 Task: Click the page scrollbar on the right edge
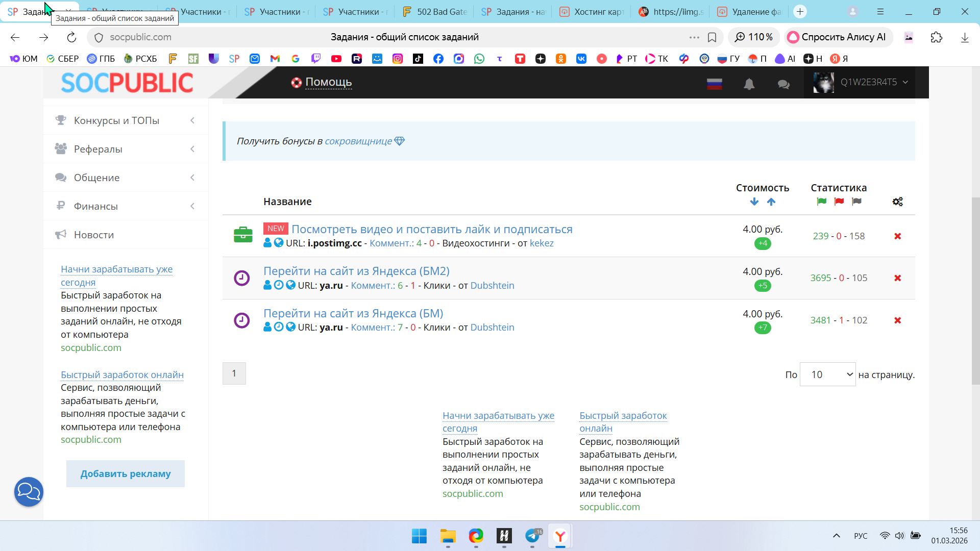pos(975,291)
